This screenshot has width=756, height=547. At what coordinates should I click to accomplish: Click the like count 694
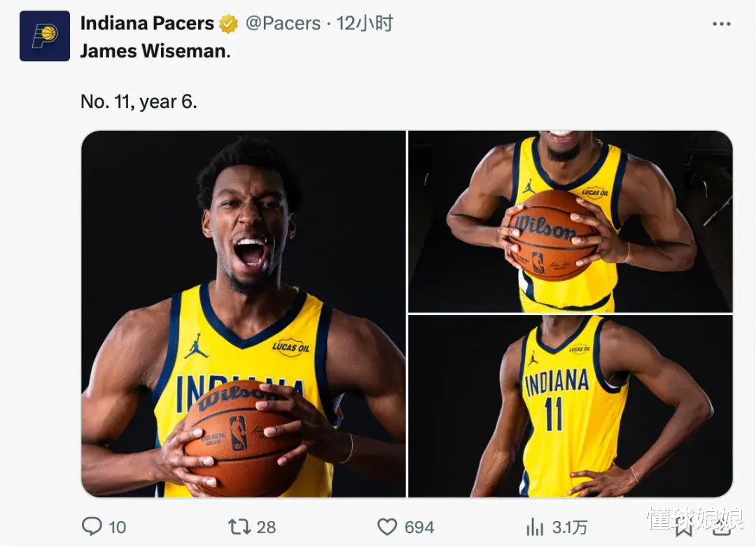(x=419, y=527)
